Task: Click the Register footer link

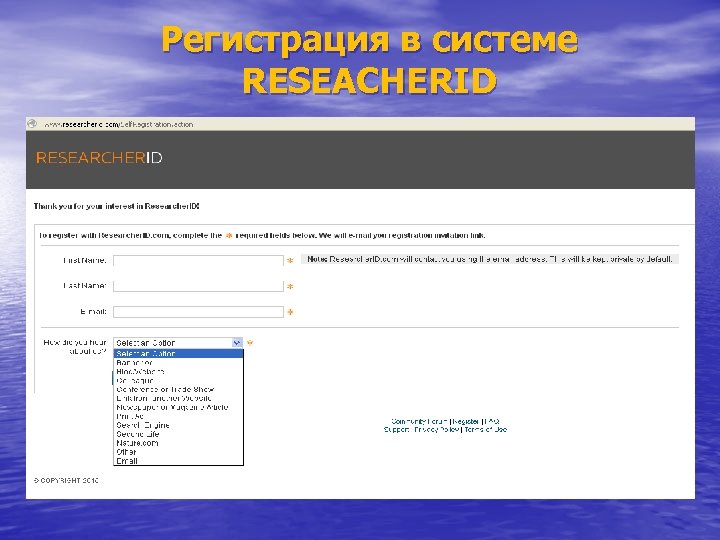Action: (x=466, y=421)
